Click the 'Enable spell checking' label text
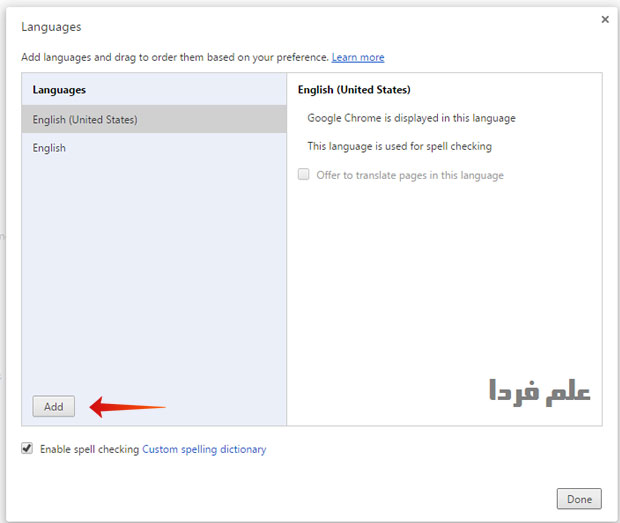Screen dimensions: 620x523 coord(89,450)
